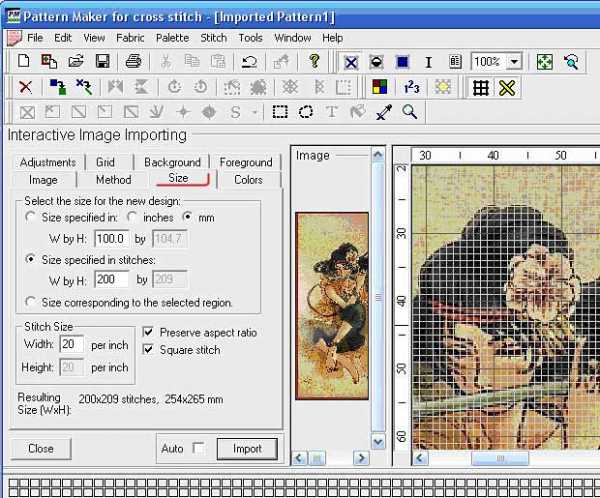The width and height of the screenshot is (600, 498).
Task: Open the color palette squares icon
Action: point(379,87)
